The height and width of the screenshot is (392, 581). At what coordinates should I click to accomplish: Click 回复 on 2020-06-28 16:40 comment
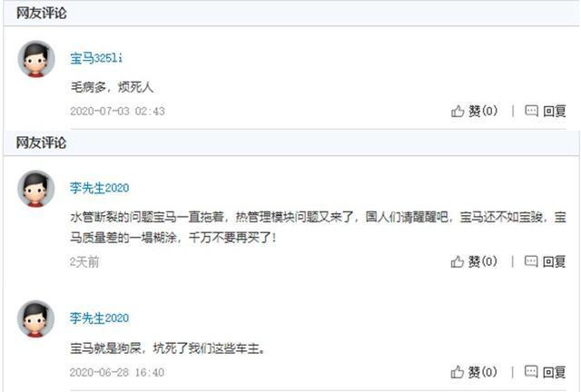tap(555, 372)
